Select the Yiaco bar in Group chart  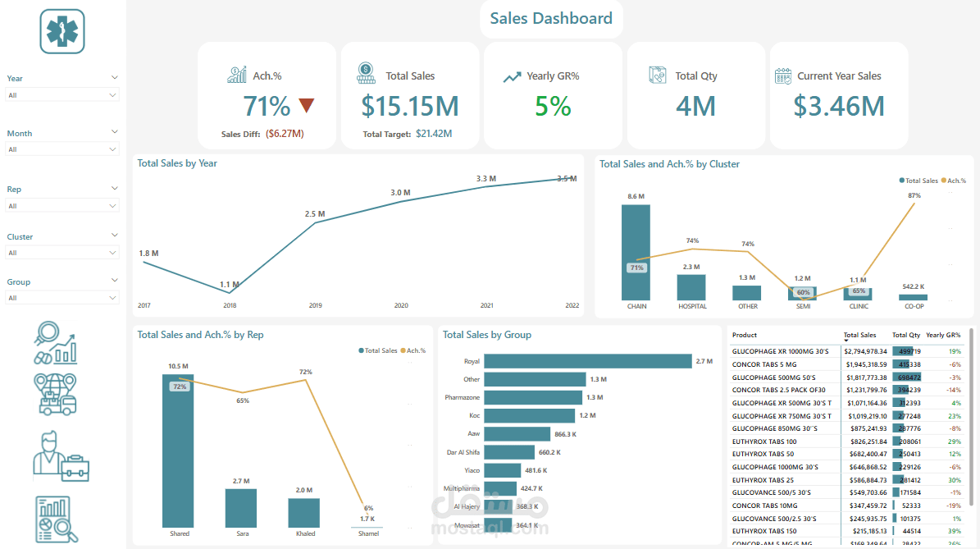[x=503, y=470]
